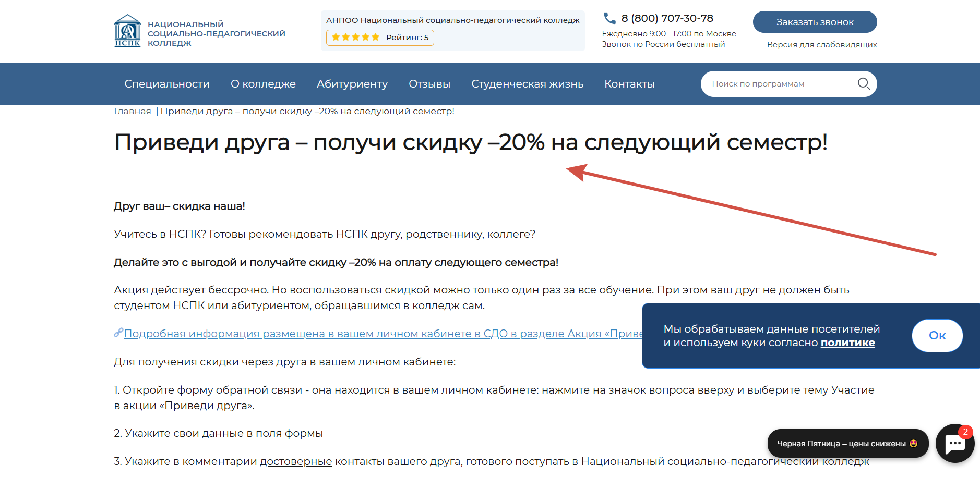Screen dimensions: 980x477
Task: Click the chat notification badge showing 2
Action: pyautogui.click(x=965, y=432)
